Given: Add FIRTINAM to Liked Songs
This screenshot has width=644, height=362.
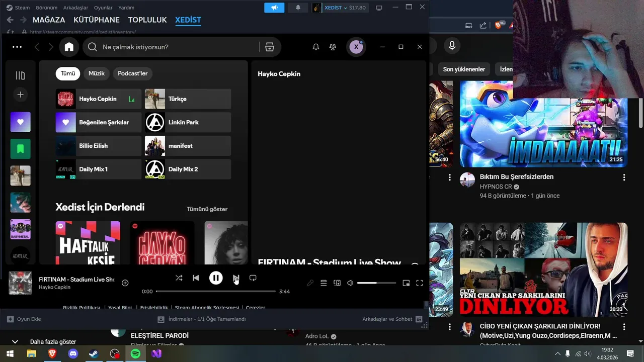Looking at the screenshot, I should pyautogui.click(x=125, y=283).
